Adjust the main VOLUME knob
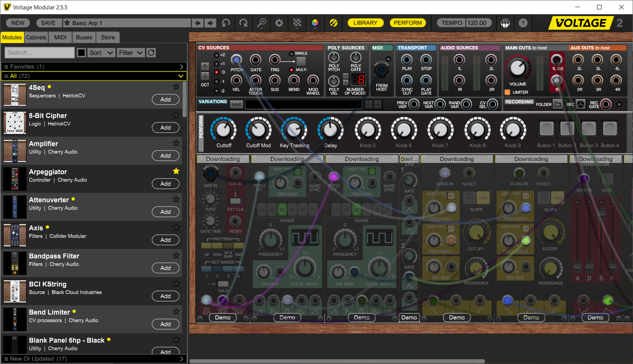The image size is (633, 364). coord(518,68)
